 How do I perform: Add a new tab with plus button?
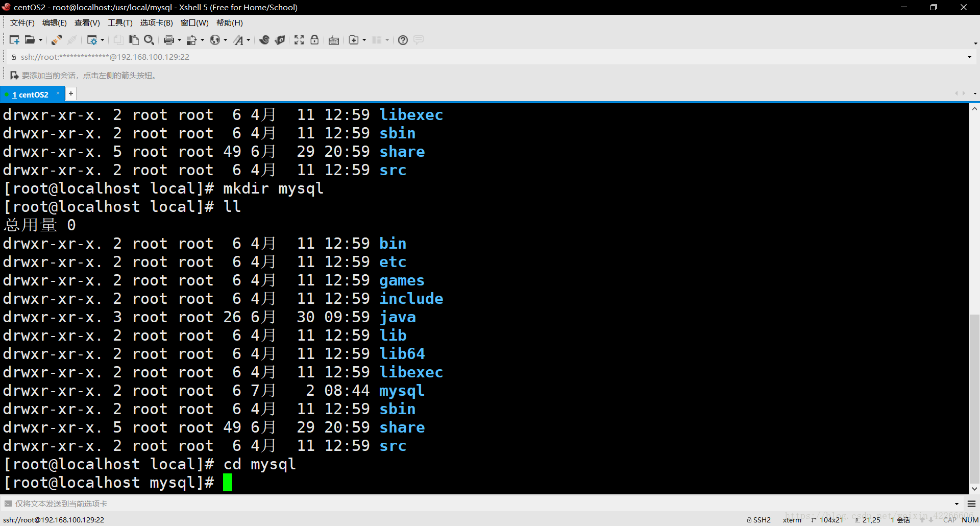tap(71, 93)
